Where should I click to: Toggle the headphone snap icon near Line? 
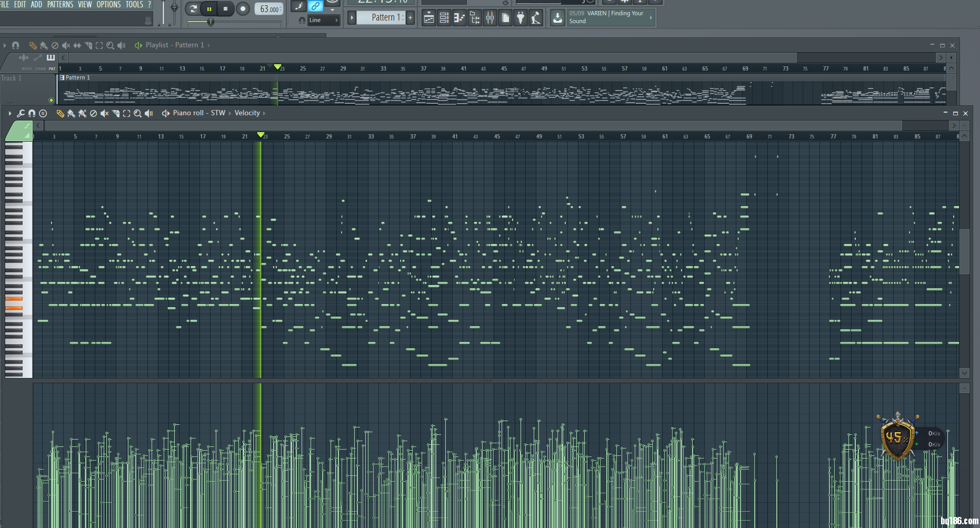pyautogui.click(x=302, y=21)
